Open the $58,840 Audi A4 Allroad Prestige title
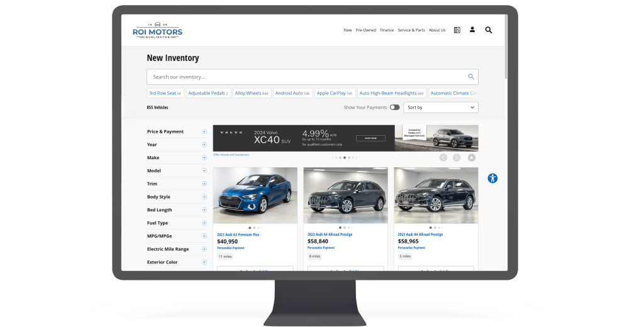The image size is (644, 327). (x=330, y=235)
